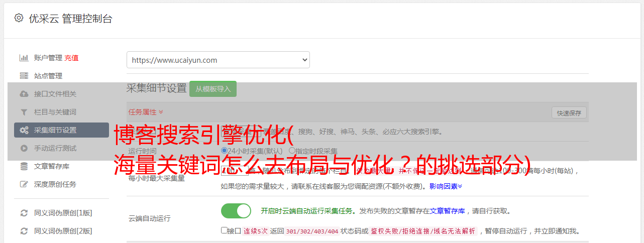The width and height of the screenshot is (644, 243).
Task: Click the 301/302/403/404 status code text
Action: (x=311, y=231)
